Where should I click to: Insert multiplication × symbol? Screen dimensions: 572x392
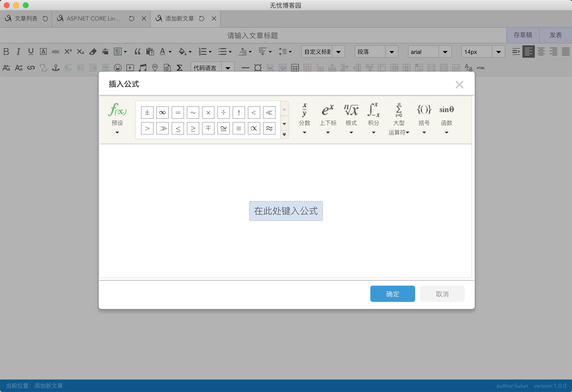208,113
